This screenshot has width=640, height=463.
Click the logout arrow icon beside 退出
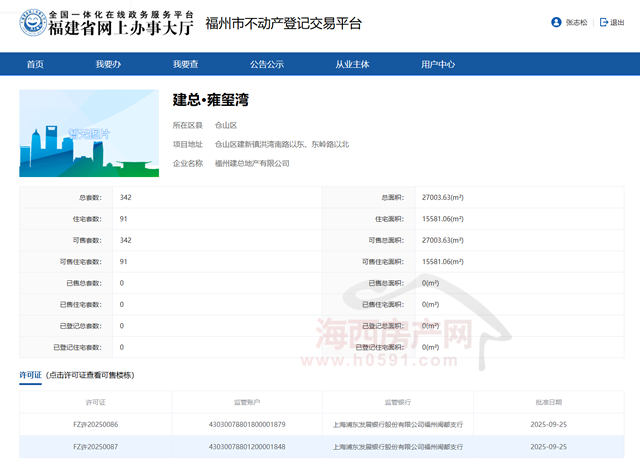pyautogui.click(x=602, y=22)
